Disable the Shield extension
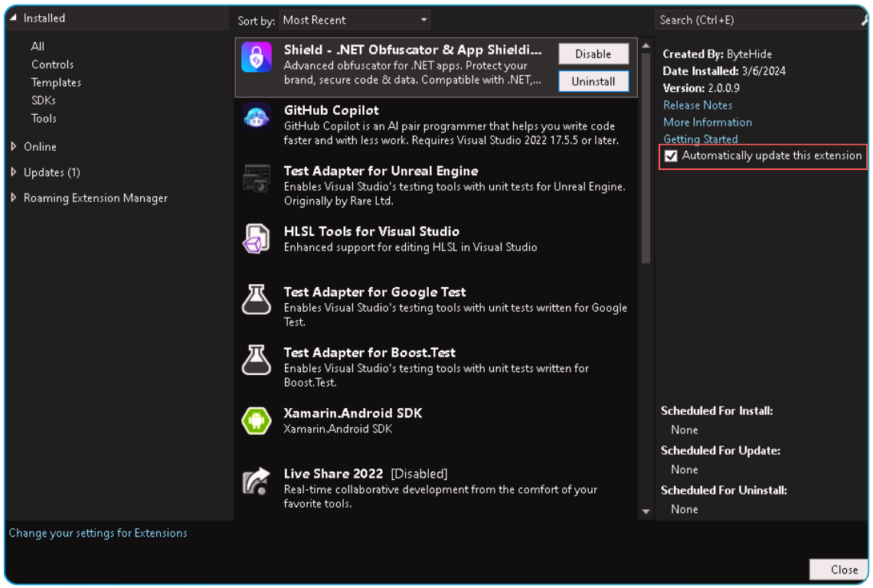This screenshot has height=588, width=873. pyautogui.click(x=593, y=54)
